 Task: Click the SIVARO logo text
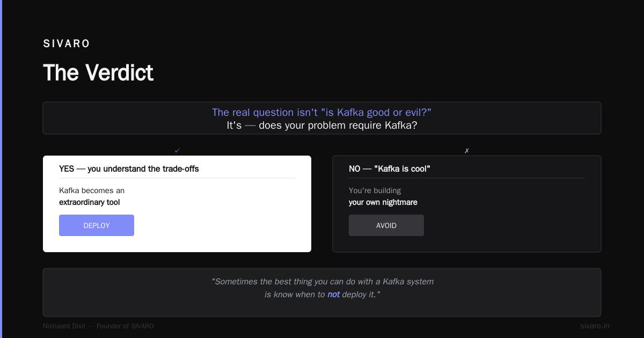pos(67,44)
